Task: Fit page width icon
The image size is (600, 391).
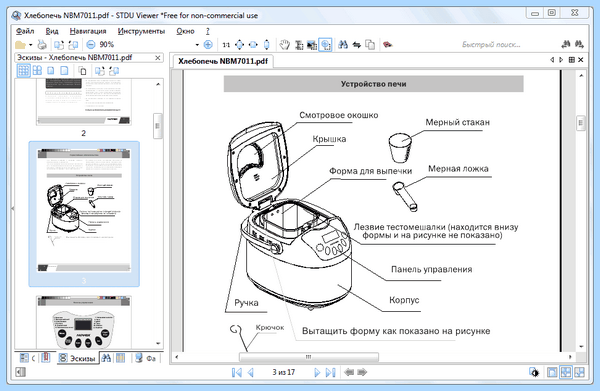Action: 253,45
